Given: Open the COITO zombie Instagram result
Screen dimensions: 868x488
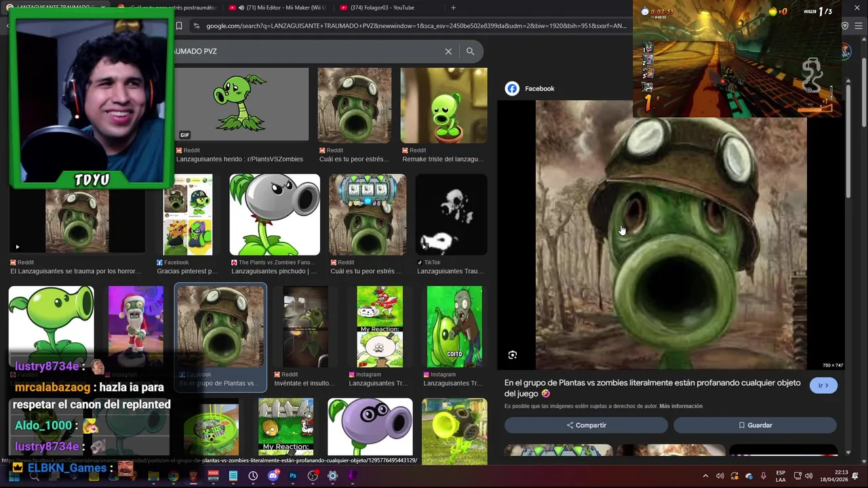Looking at the screenshot, I should tap(454, 326).
